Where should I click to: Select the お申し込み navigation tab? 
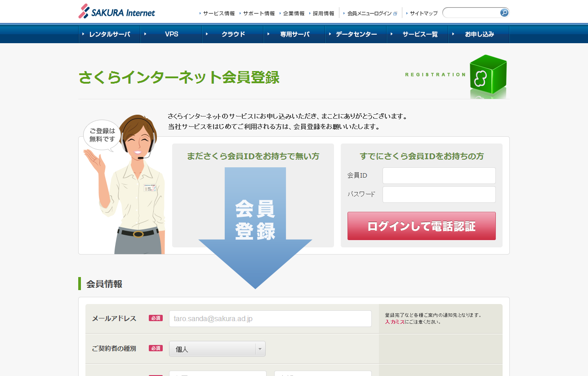[479, 34]
